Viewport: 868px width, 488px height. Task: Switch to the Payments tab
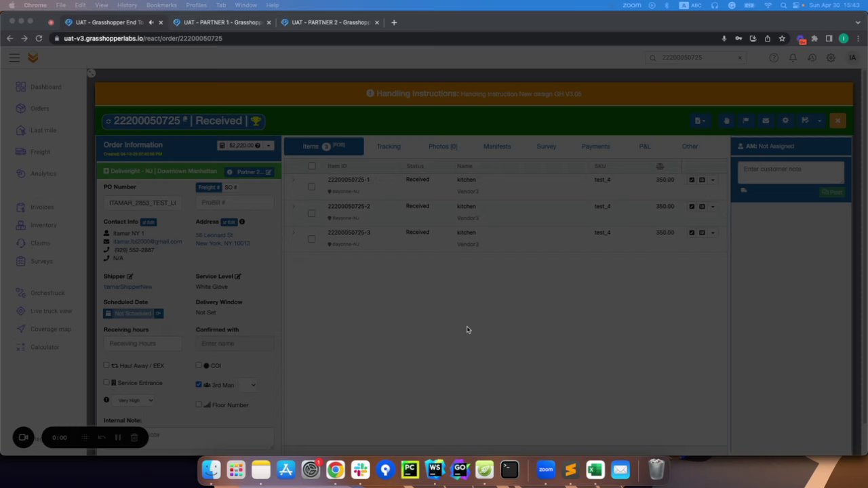595,146
